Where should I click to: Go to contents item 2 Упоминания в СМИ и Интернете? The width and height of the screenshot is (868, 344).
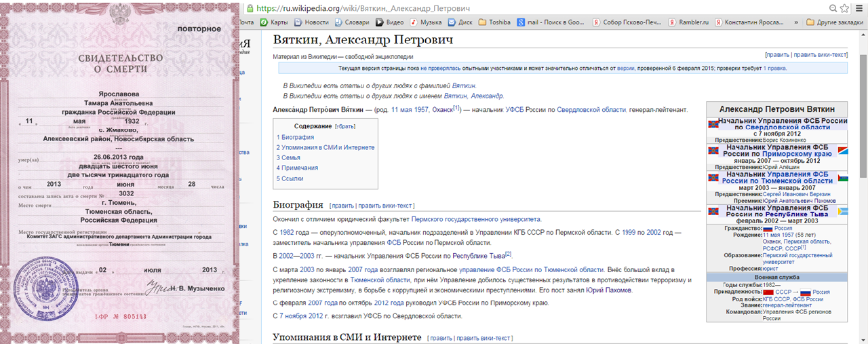point(325,147)
